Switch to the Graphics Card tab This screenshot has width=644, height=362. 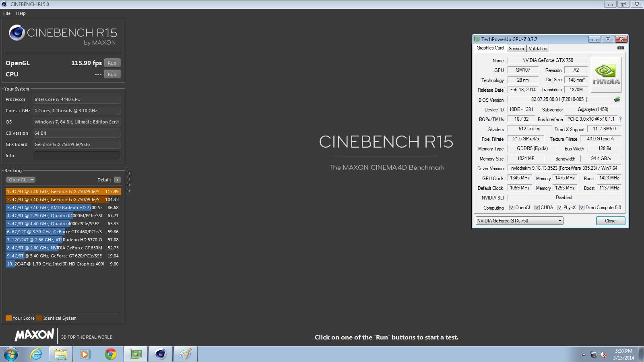tap(490, 48)
